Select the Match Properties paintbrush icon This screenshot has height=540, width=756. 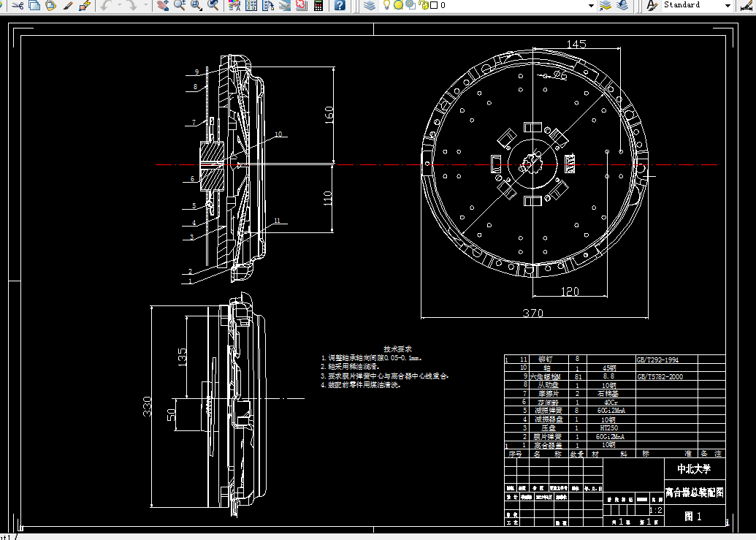click(68, 5)
